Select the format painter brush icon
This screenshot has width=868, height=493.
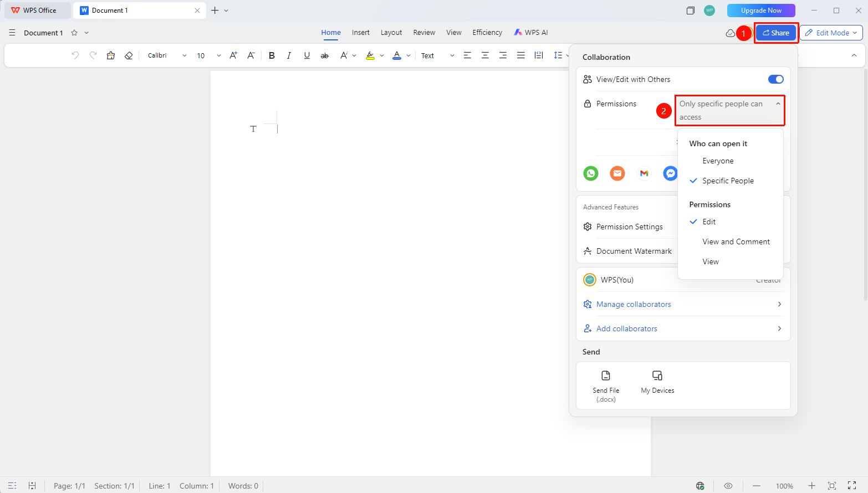click(111, 55)
